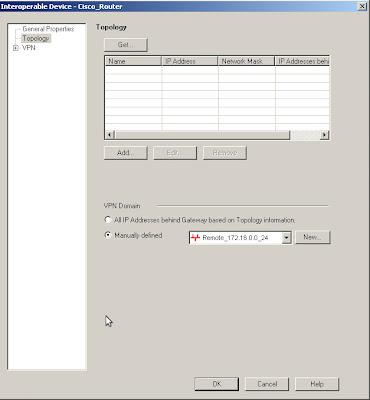Sort by the IP Address column header
The width and height of the screenshot is (370, 400).
click(x=190, y=61)
